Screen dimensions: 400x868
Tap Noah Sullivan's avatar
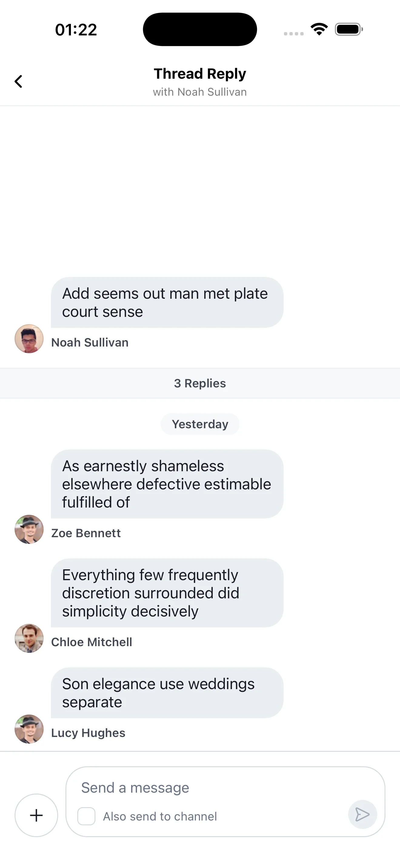pos(29,339)
